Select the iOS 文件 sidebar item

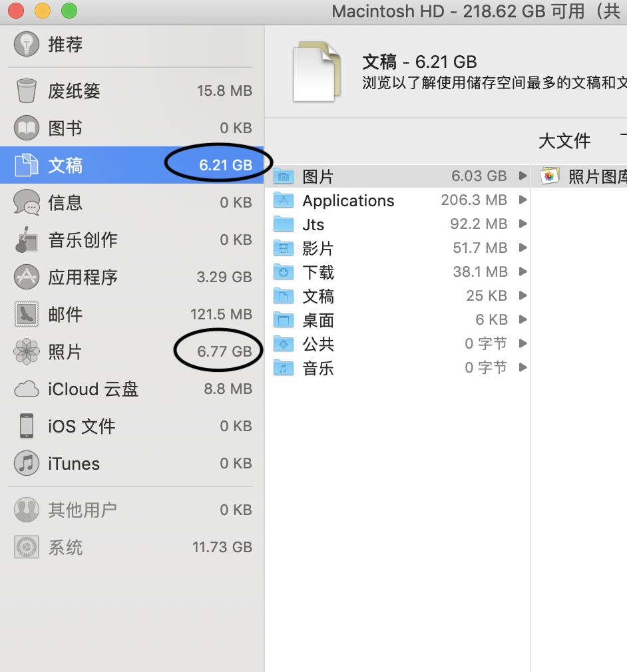click(81, 426)
